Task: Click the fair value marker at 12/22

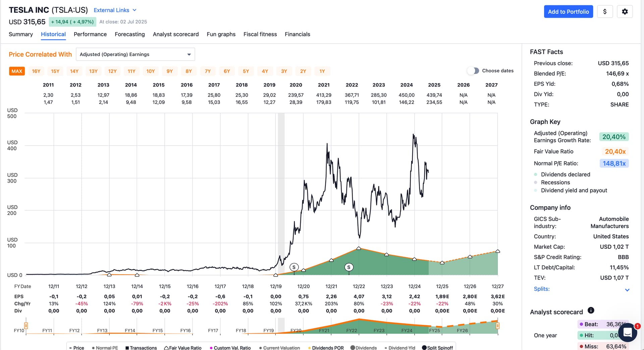Action: click(x=359, y=248)
